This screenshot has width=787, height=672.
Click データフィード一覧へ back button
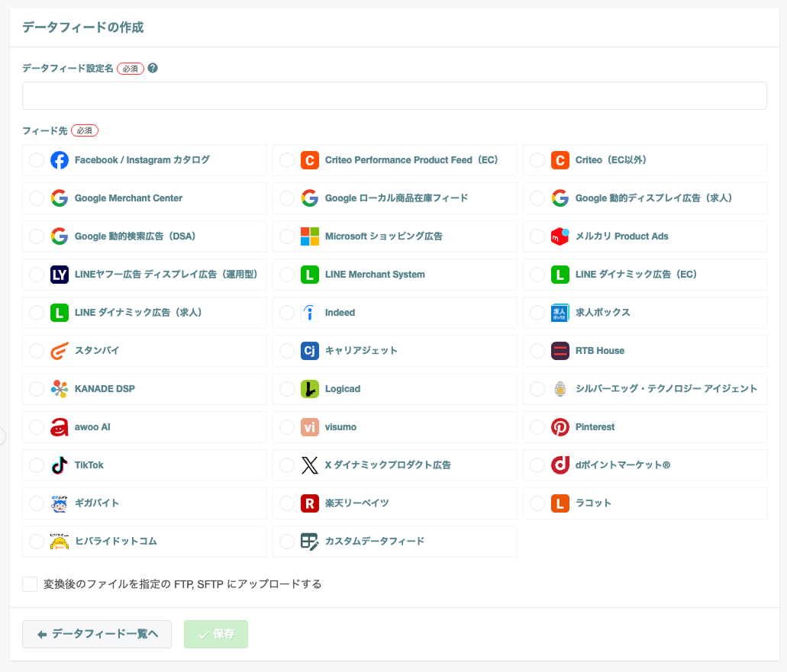(x=97, y=634)
